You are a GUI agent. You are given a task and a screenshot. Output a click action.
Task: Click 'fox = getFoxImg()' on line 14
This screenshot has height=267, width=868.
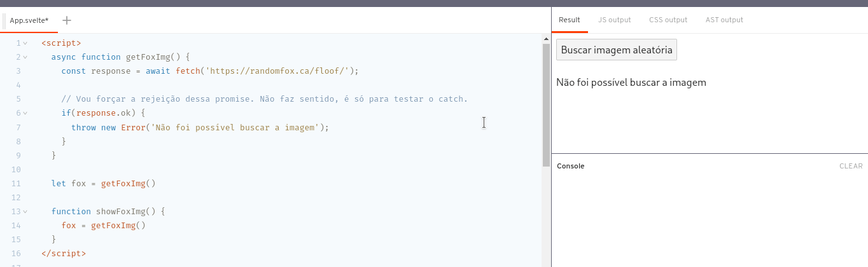(x=104, y=225)
